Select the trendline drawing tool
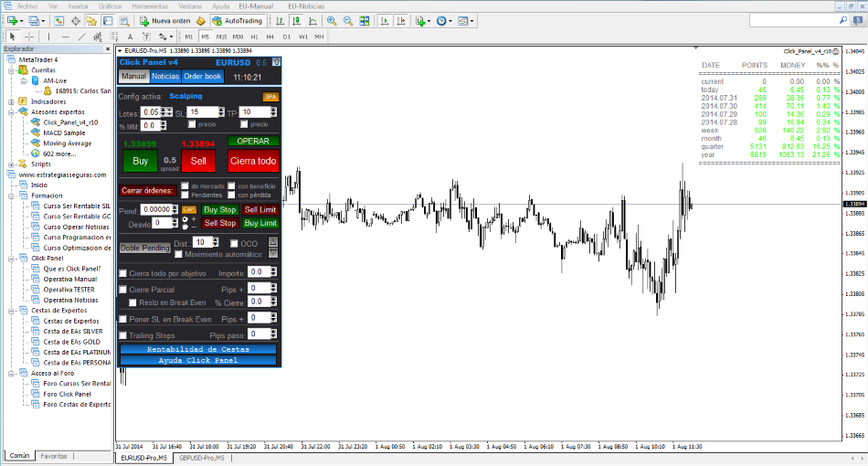The width and height of the screenshot is (868, 466). (x=81, y=37)
